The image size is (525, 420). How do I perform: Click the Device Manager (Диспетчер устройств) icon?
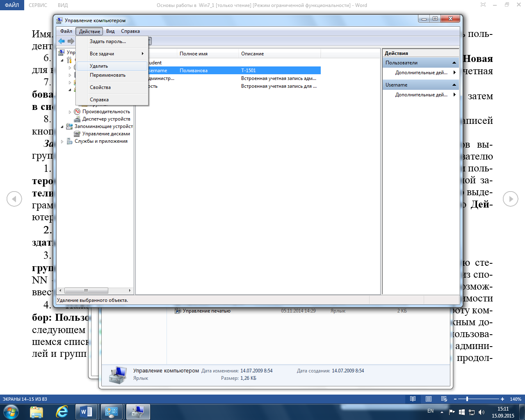tap(77, 119)
